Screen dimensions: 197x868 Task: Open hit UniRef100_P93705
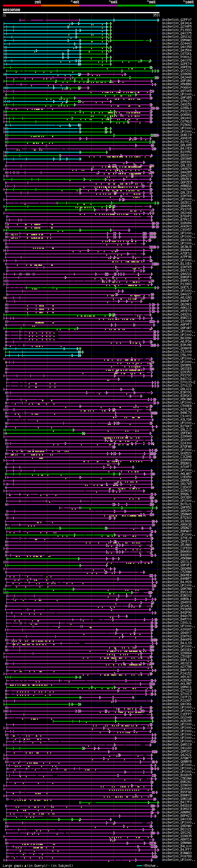(176, 210)
